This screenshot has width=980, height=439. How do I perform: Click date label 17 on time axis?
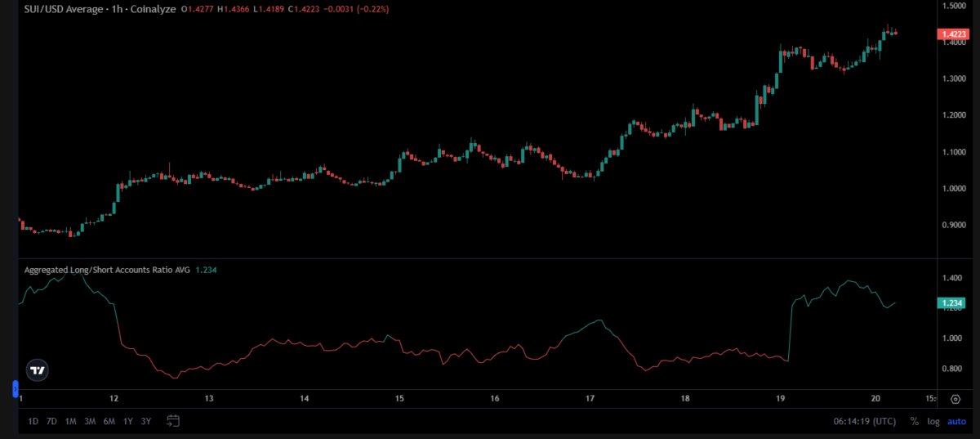click(x=590, y=399)
